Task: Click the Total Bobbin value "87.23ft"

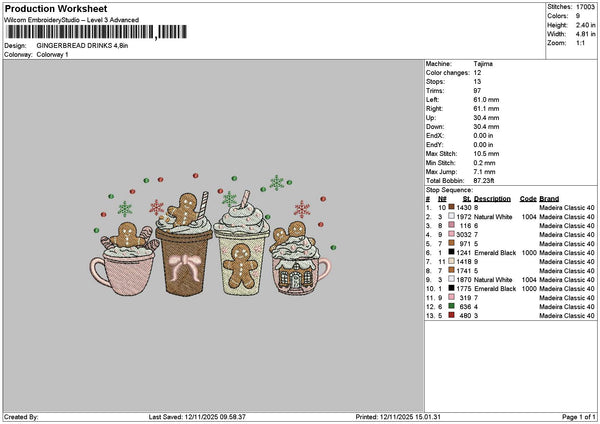Action: click(x=484, y=181)
